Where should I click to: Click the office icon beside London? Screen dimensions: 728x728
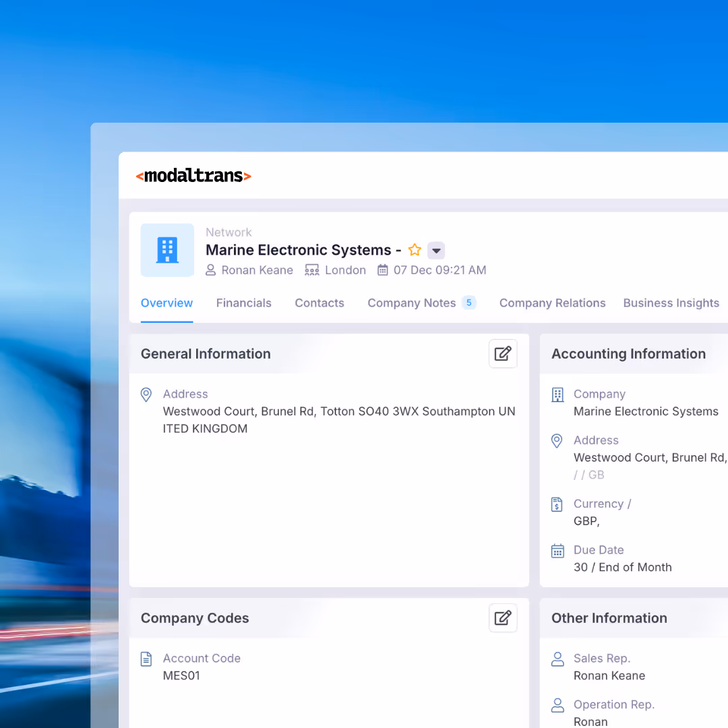click(x=311, y=270)
